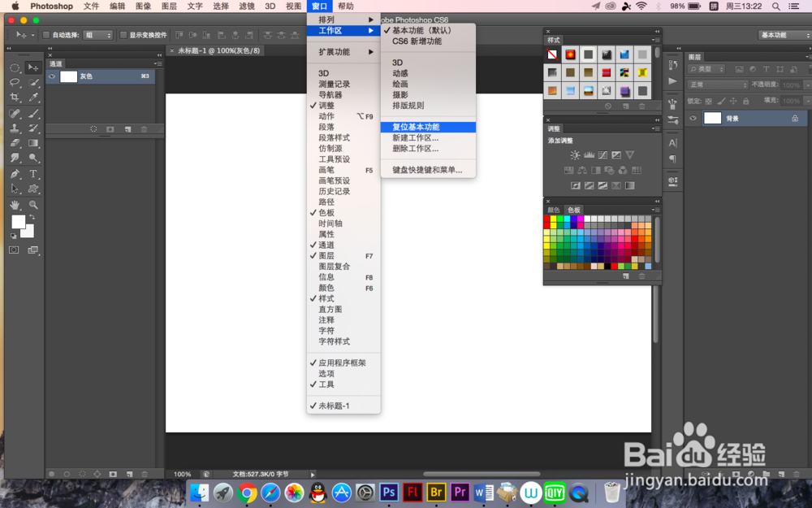Open the layer blend mode dropdown
Image resolution: width=812 pixels, height=508 pixels.
(x=717, y=85)
